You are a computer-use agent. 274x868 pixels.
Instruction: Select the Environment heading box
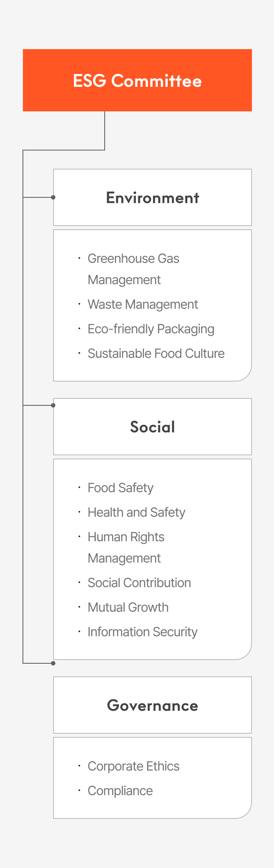coord(153,197)
